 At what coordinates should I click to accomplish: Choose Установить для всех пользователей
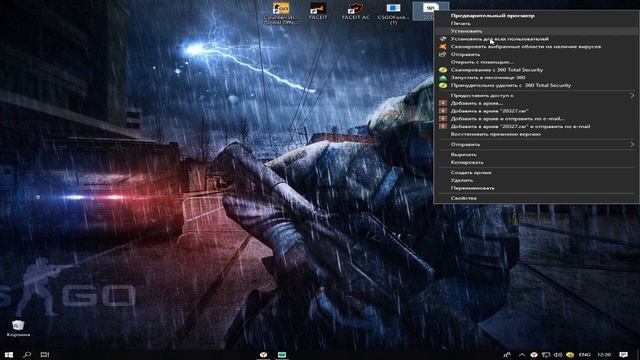point(536,39)
